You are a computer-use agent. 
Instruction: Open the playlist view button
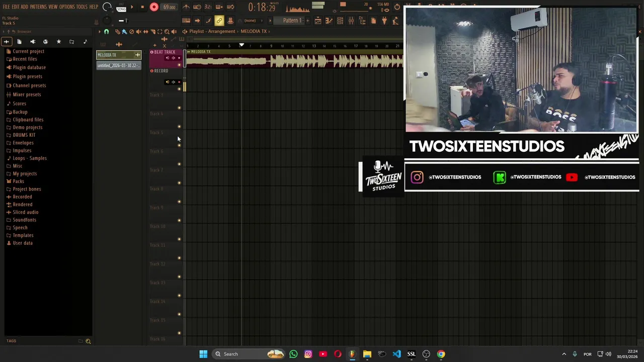click(318, 21)
